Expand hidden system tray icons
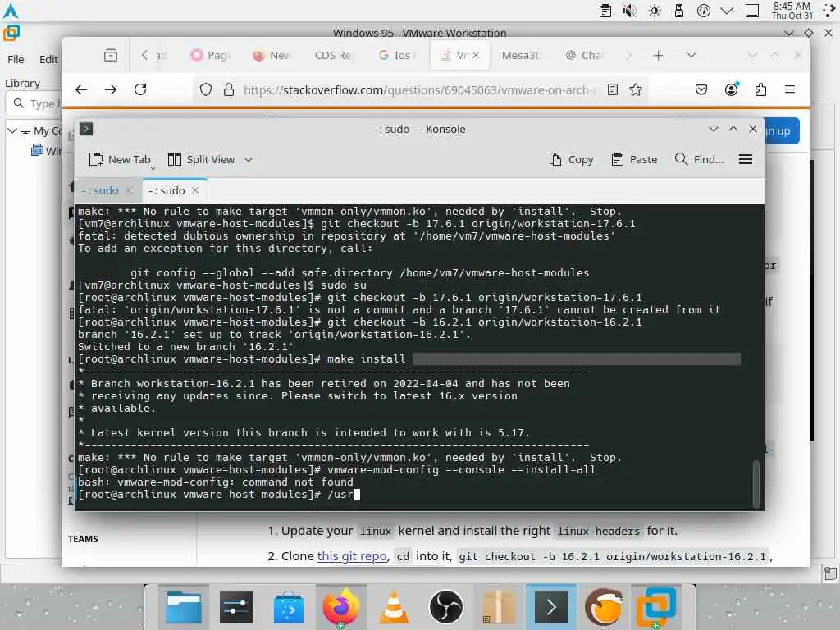This screenshot has height=630, width=840. (727, 11)
